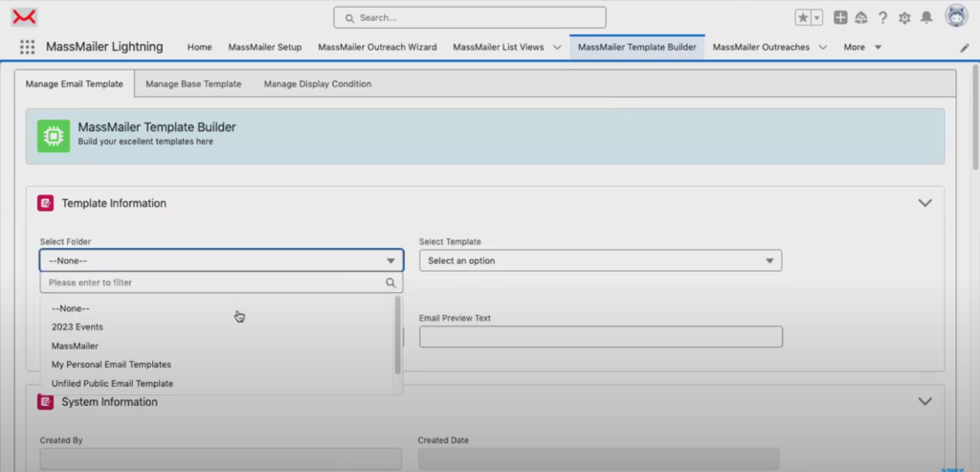980x472 pixels.
Task: Click the Created Date field
Action: coord(599,459)
